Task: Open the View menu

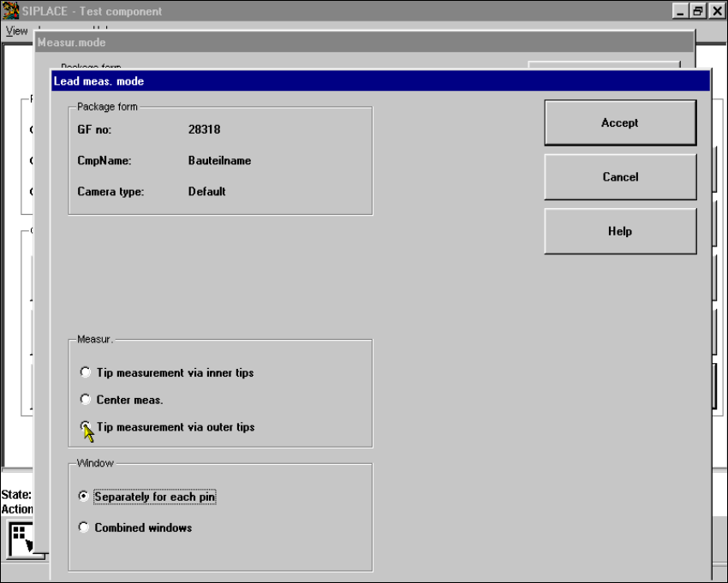Action: tap(17, 31)
